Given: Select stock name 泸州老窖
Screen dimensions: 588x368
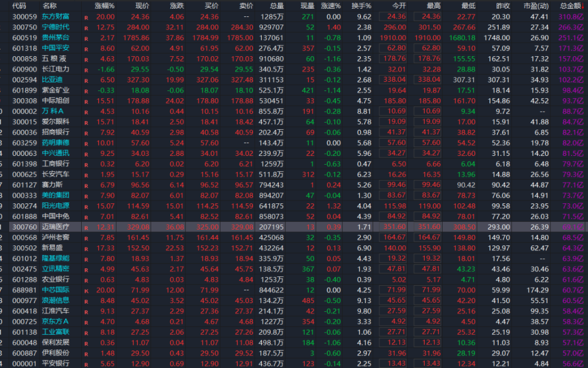Looking at the screenshot, I should click(x=56, y=237).
